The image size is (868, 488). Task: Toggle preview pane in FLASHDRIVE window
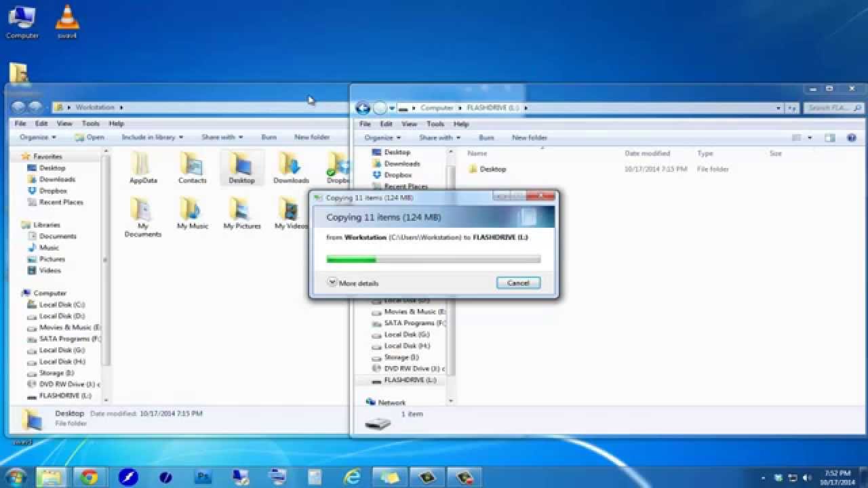tap(829, 138)
